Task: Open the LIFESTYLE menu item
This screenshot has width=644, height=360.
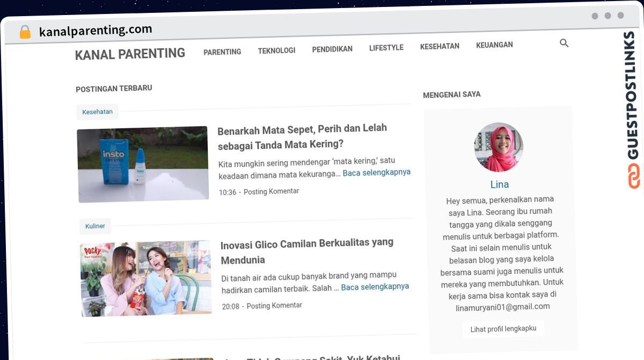Action: (386, 48)
